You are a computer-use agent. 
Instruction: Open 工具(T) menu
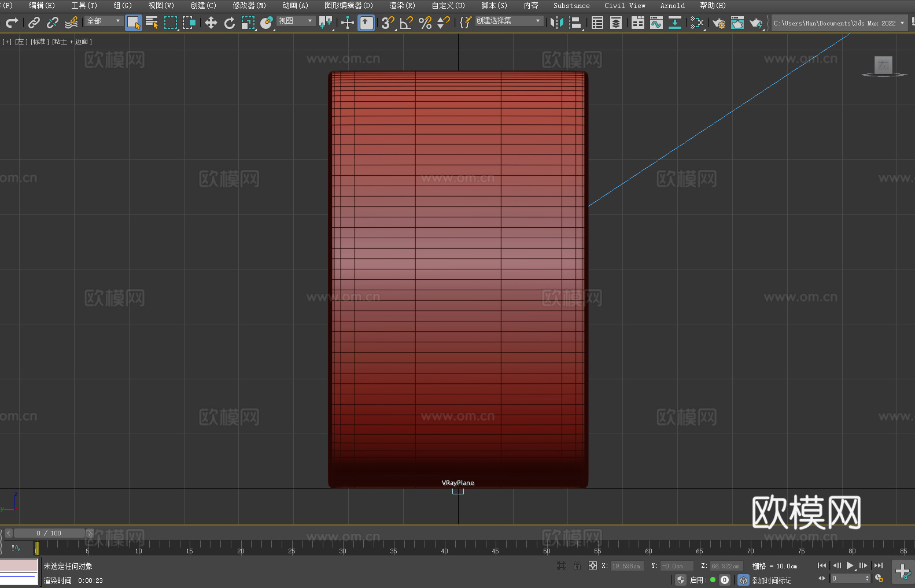click(84, 5)
